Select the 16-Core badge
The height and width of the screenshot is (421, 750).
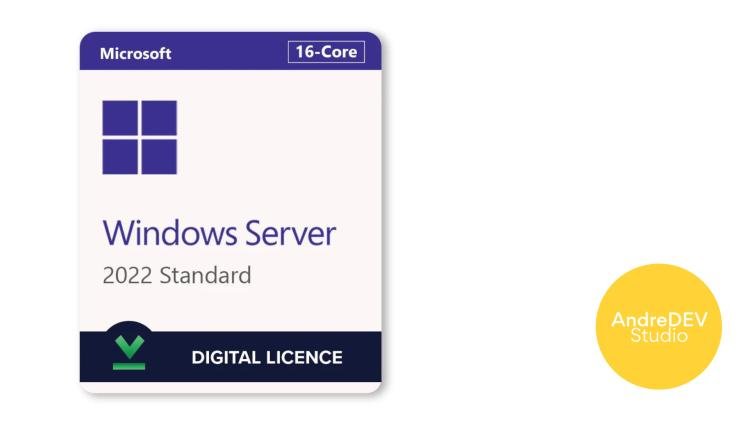click(x=326, y=52)
